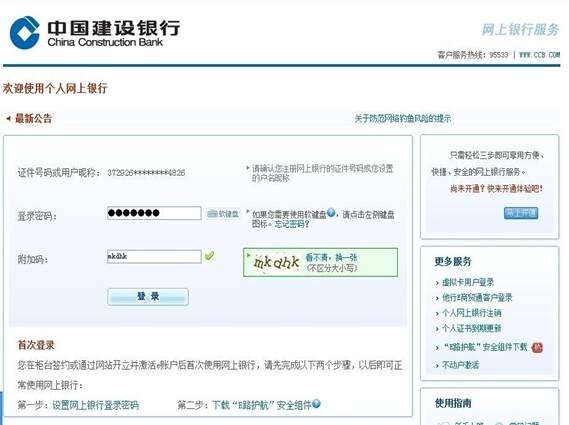Click the mkdhk captcha image
This screenshot has height=425, width=569.
pyautogui.click(x=277, y=262)
